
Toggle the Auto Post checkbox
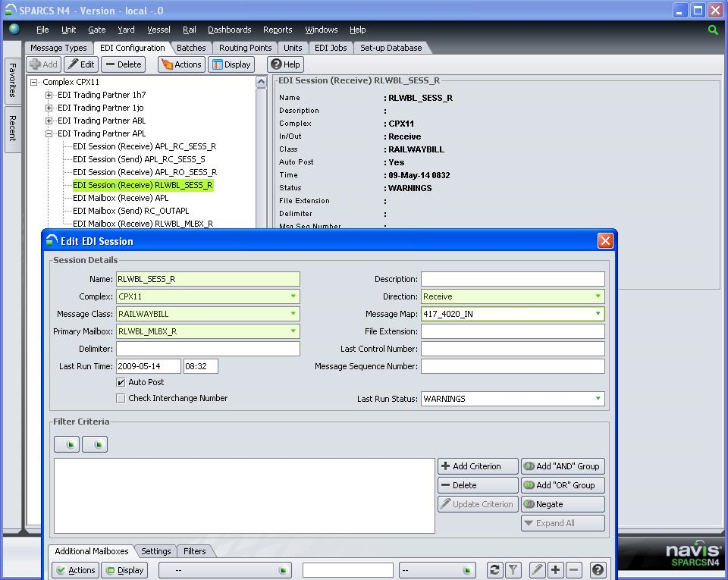click(121, 382)
